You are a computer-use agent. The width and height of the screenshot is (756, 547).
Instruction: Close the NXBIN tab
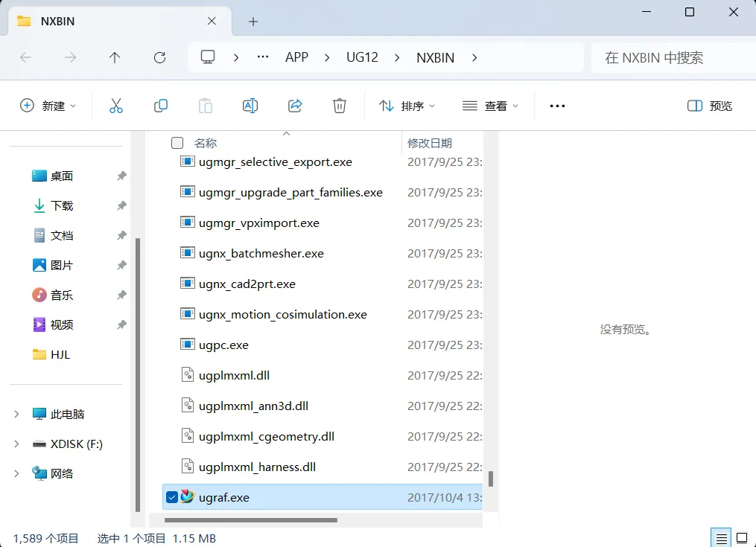(212, 21)
